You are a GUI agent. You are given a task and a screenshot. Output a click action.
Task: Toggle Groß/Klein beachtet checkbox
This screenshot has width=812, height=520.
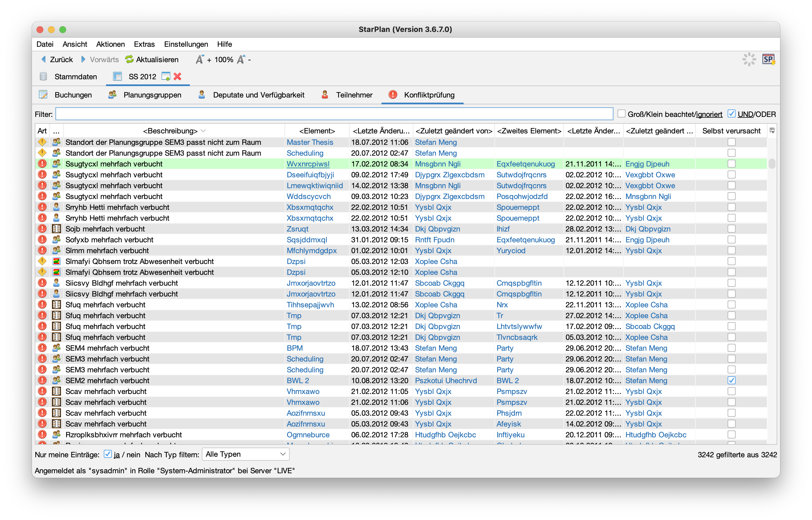[621, 114]
